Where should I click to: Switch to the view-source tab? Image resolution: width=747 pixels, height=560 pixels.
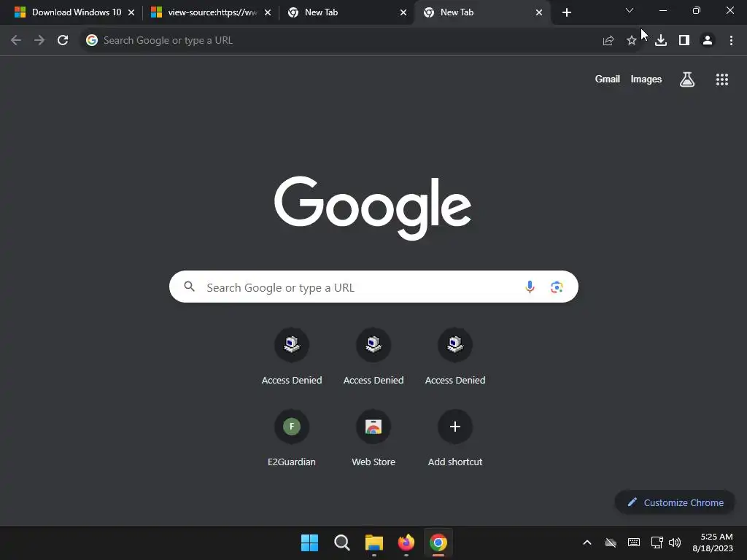[209, 12]
